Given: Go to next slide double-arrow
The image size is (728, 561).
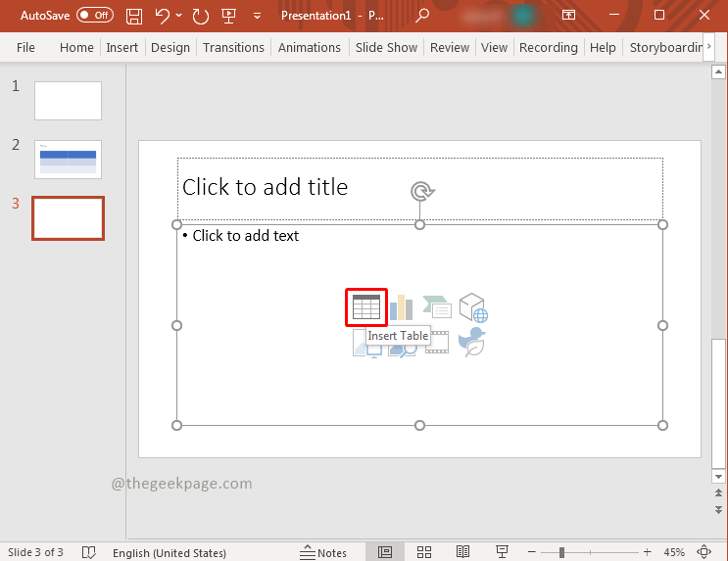Looking at the screenshot, I should (x=718, y=509).
